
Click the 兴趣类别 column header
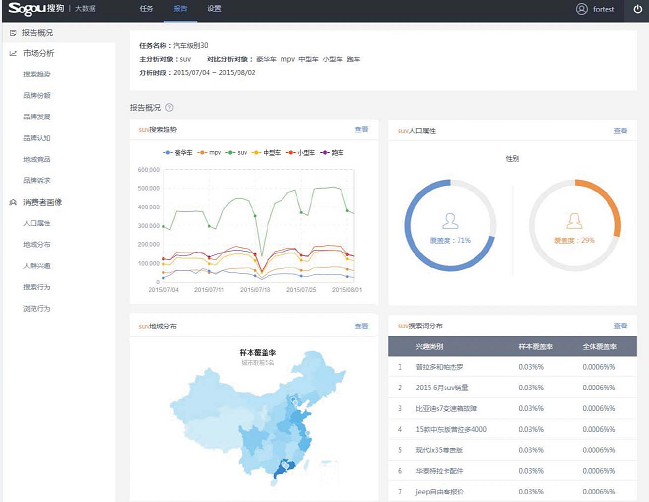click(x=429, y=346)
